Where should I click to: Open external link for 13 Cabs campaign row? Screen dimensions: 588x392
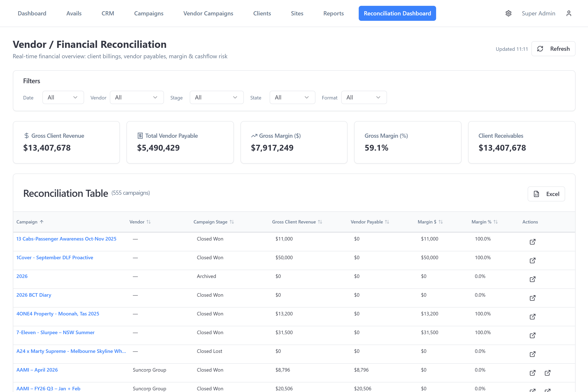point(532,242)
